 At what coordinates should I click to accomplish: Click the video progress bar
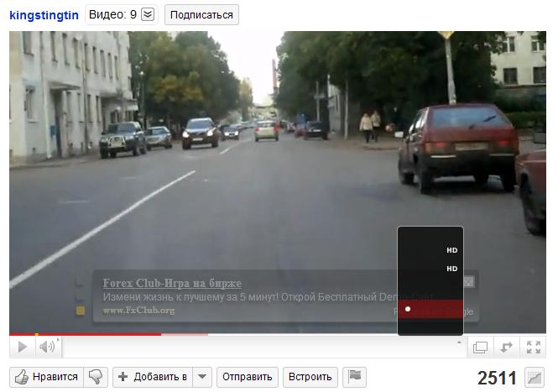click(x=252, y=334)
